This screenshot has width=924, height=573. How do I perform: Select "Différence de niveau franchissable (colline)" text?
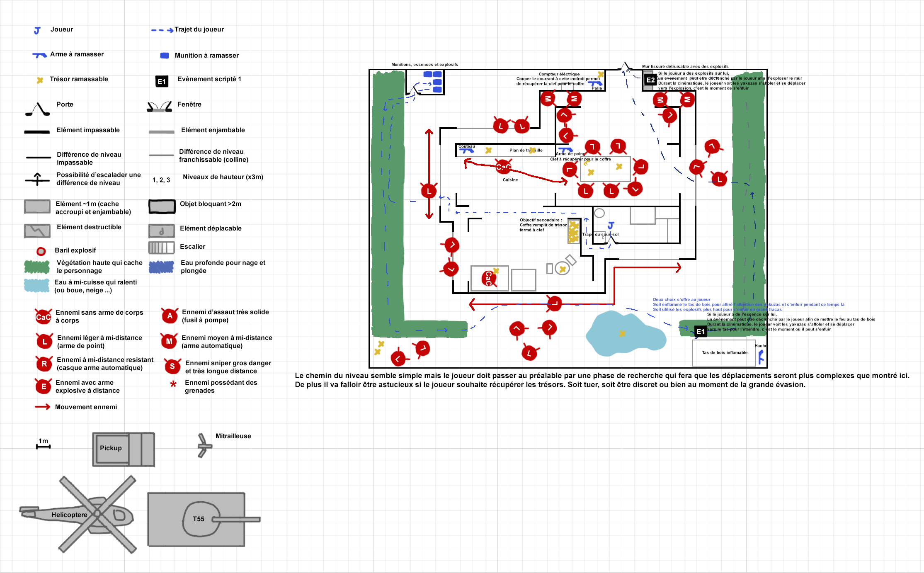(213, 155)
